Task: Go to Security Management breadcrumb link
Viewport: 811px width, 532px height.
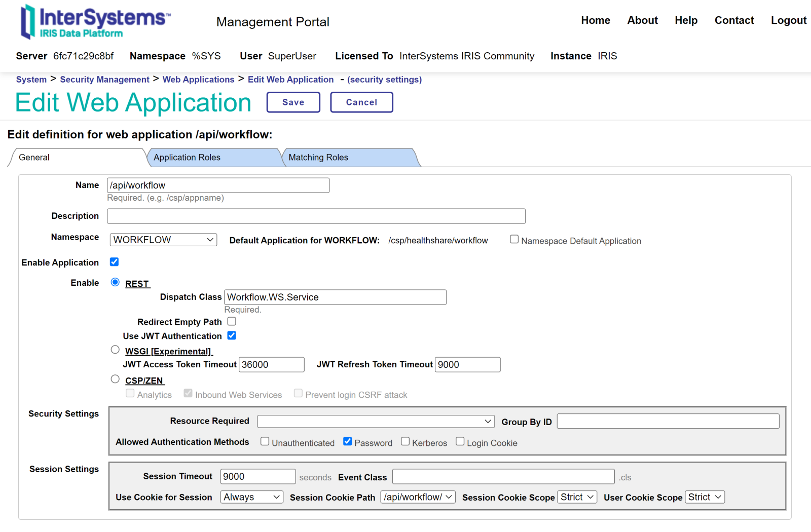Action: (x=104, y=80)
